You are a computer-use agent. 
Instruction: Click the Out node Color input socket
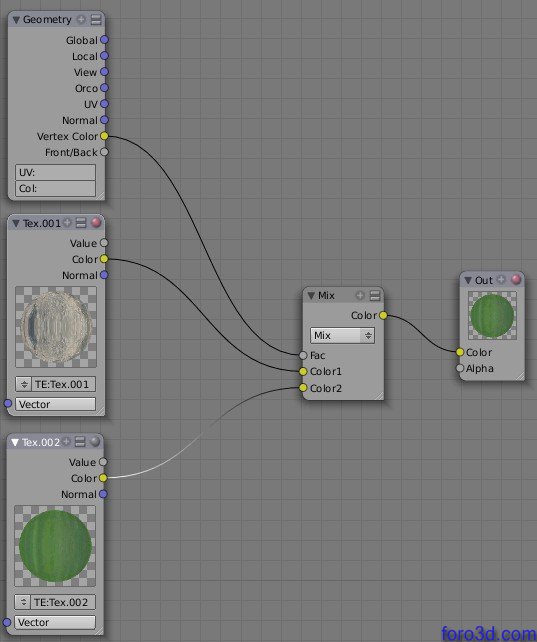tap(460, 352)
